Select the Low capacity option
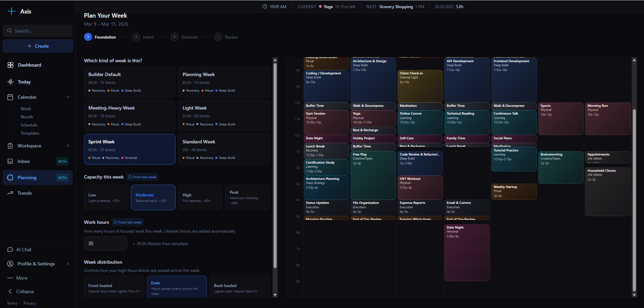Screen dimensions: 644x308 pyautogui.click(x=106, y=197)
